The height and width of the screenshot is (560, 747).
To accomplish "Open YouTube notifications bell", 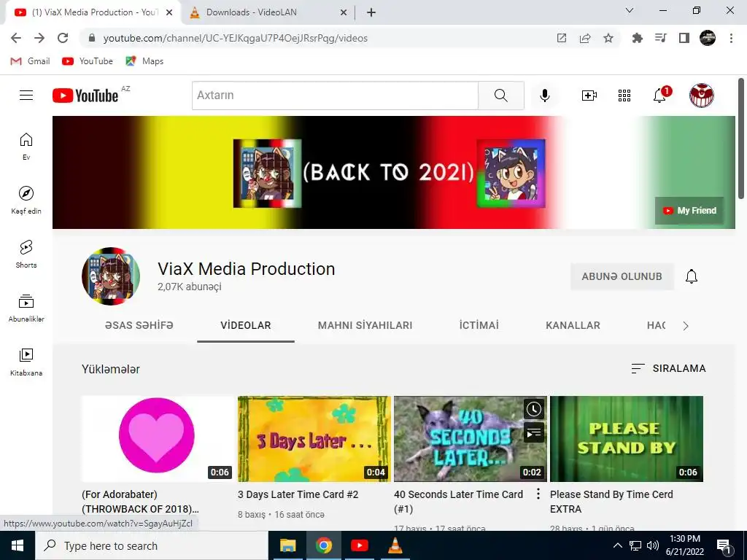I will (x=659, y=96).
